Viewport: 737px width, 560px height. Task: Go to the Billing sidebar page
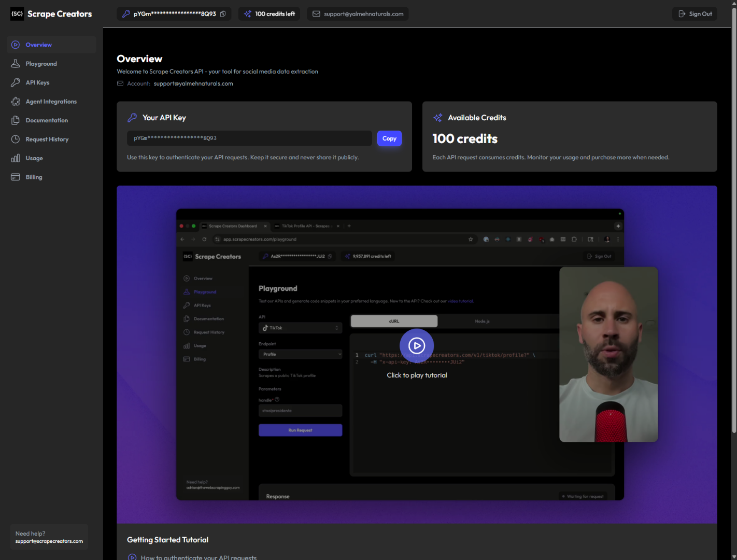pyautogui.click(x=52, y=177)
